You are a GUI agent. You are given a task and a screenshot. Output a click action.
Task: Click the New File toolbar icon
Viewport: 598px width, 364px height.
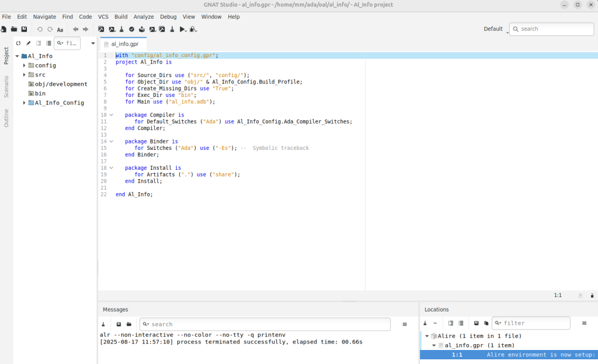point(4,29)
